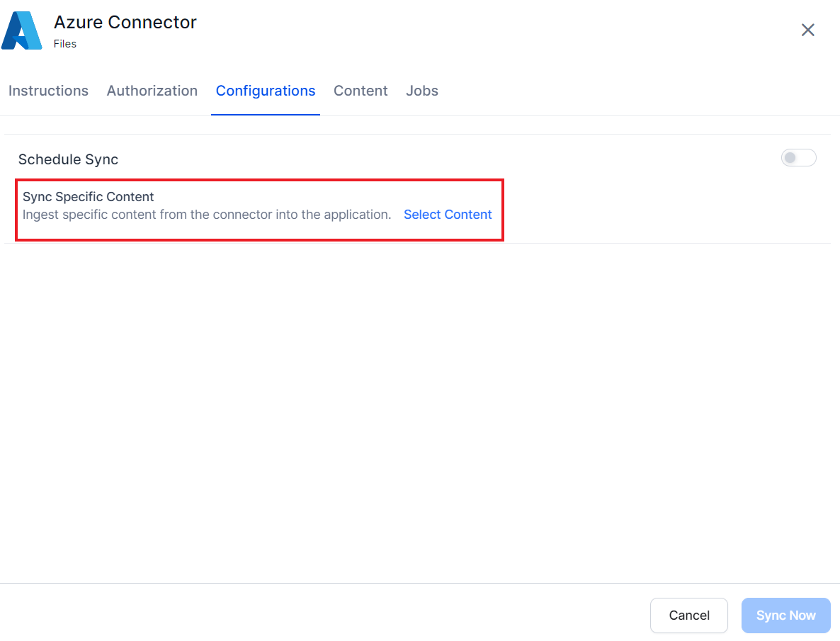Start syncing with Sync Now button

(785, 616)
